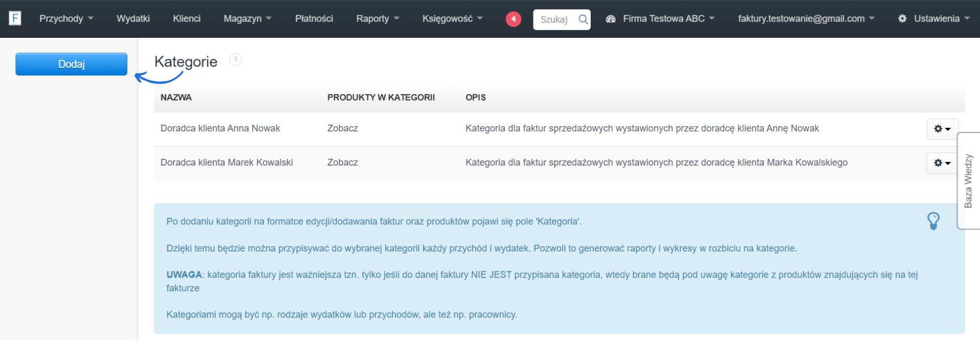Click Zobacz for Doradca klienta Marek Kowalski

(343, 163)
